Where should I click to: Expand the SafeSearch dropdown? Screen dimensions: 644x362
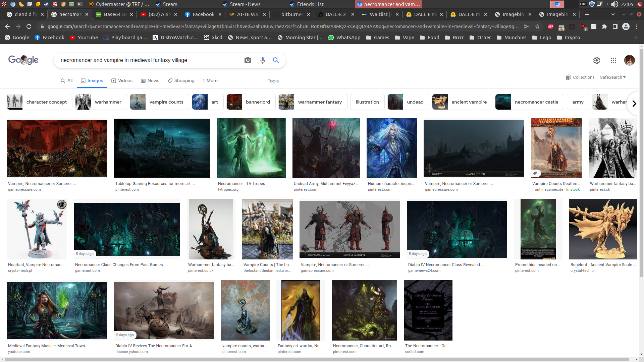(613, 77)
